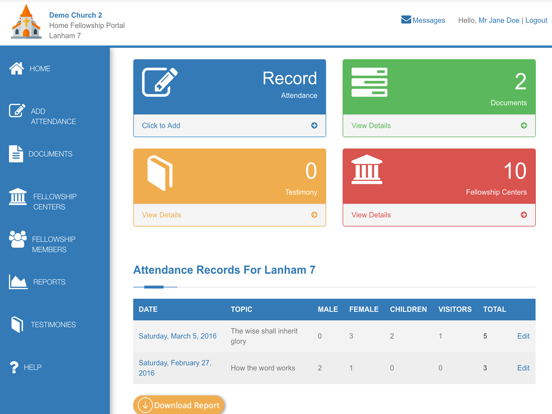Click the Help question mark icon

coord(14,367)
